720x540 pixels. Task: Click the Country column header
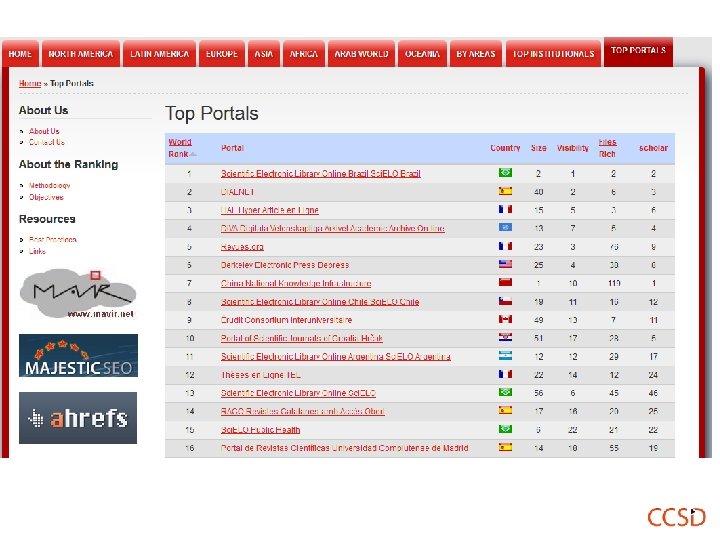505,148
